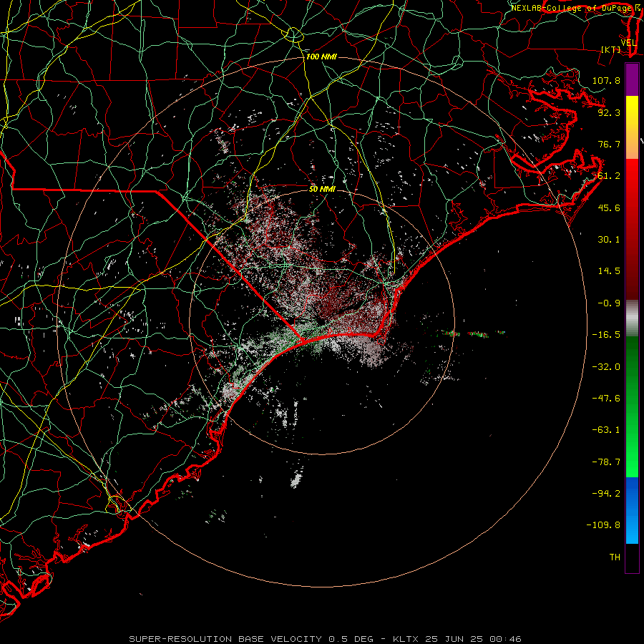Select the 92.3 velocity scale value
This screenshot has height=644, width=644.
[609, 112]
